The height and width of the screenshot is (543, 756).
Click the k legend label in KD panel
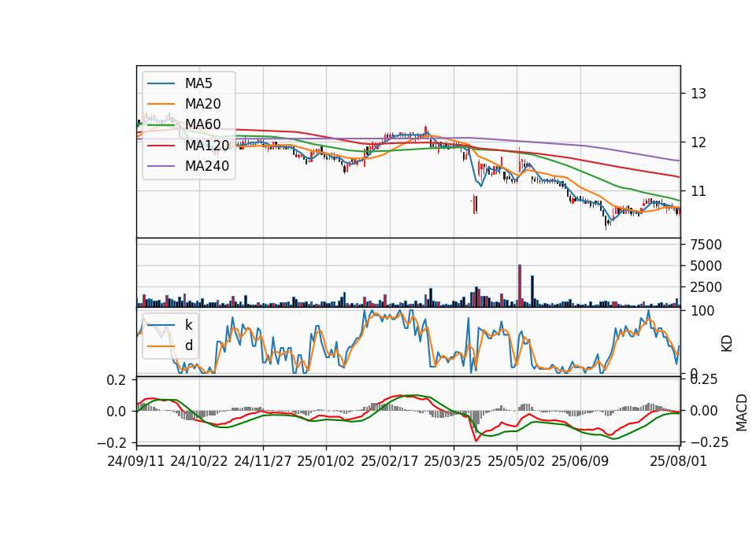pos(188,325)
